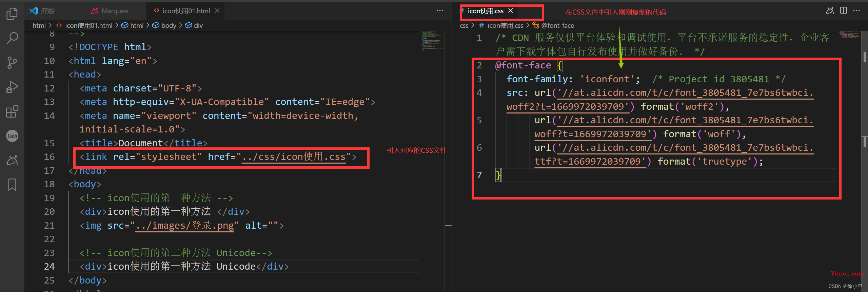Click the html element breadcrumb

[133, 25]
